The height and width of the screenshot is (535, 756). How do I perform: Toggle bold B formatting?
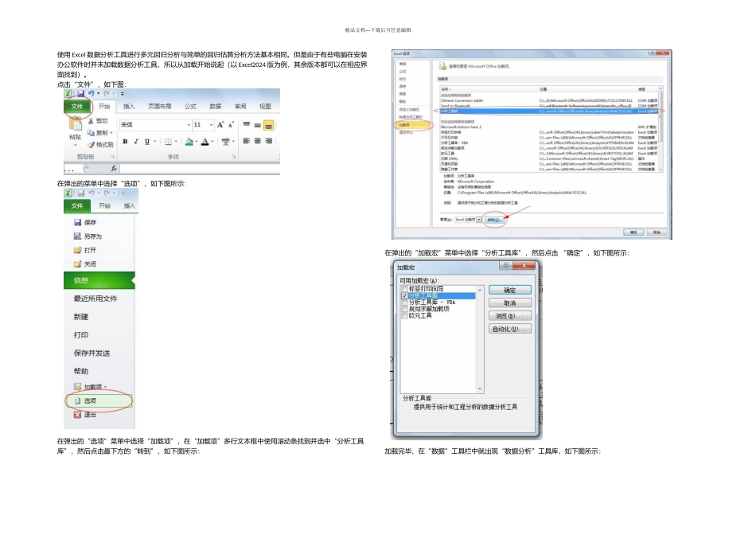125,142
